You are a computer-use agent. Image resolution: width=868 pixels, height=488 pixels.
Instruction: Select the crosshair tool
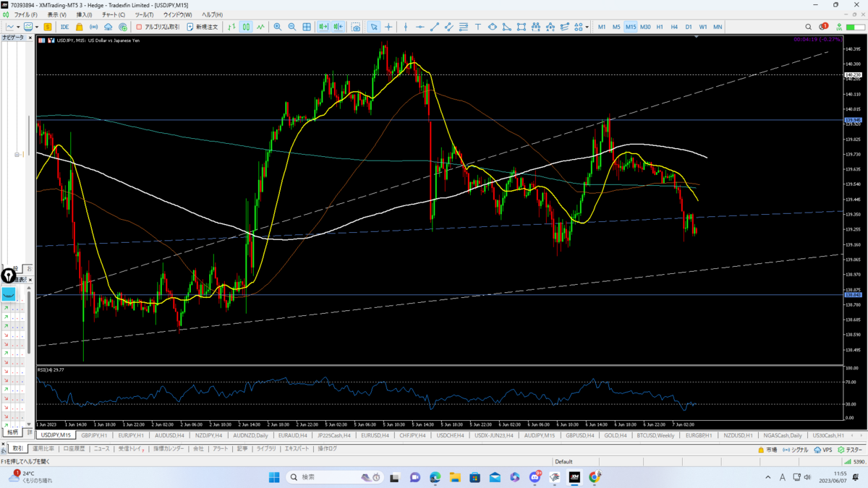click(x=388, y=27)
